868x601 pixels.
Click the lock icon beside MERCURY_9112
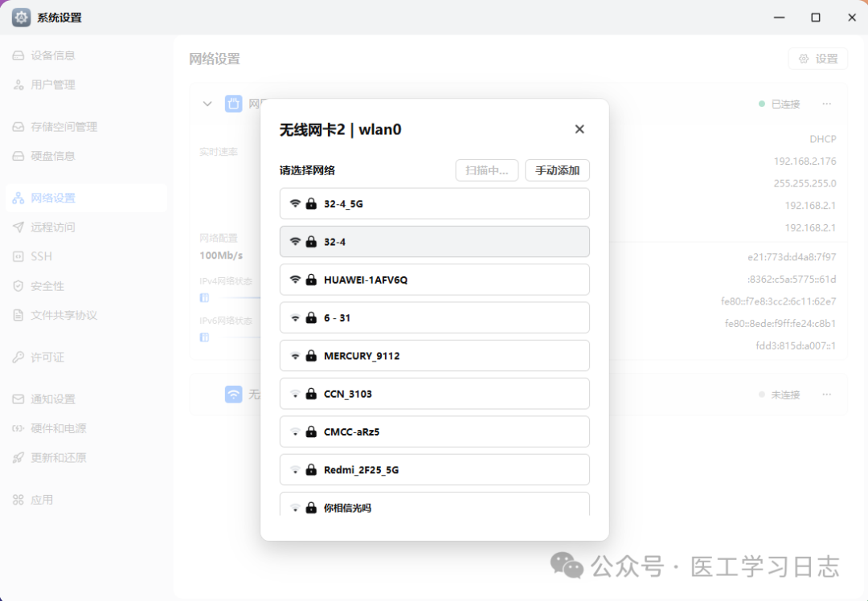point(311,356)
